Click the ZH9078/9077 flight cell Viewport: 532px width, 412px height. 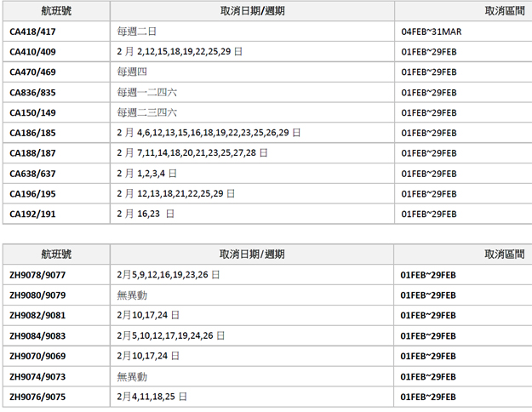[37, 274]
